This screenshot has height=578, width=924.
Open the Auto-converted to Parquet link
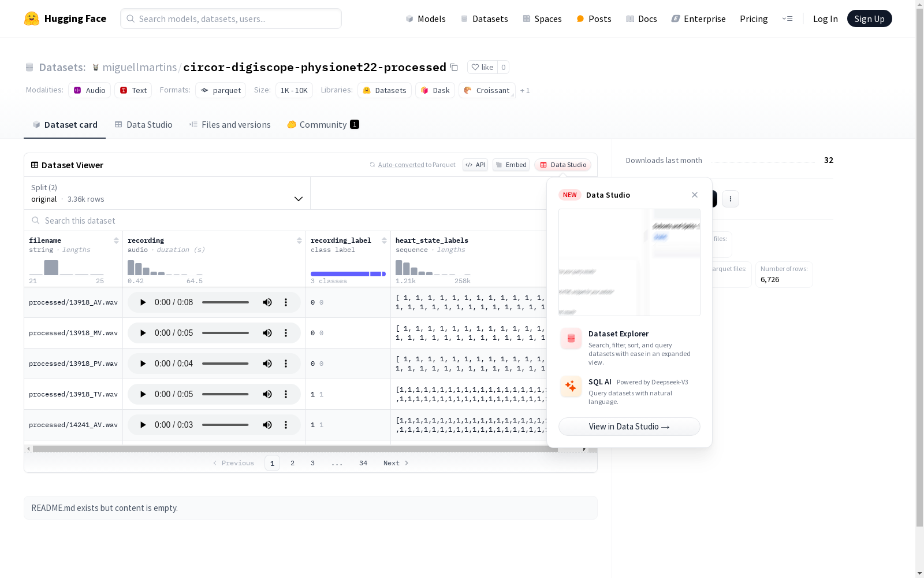click(412, 165)
